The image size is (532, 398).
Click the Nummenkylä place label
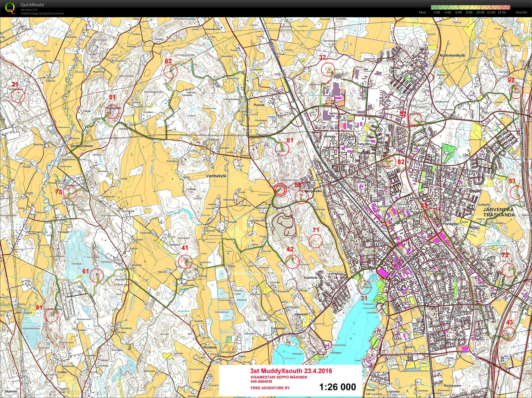pyautogui.click(x=452, y=56)
